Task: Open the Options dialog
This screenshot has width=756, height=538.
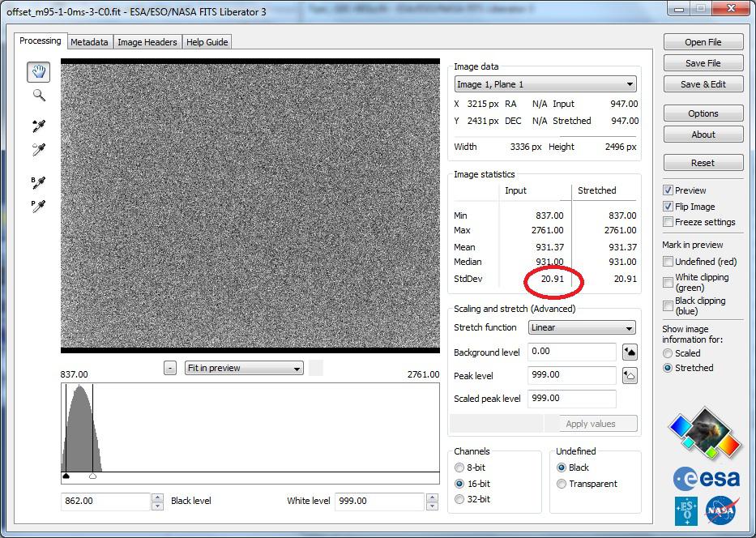Action: 703,113
